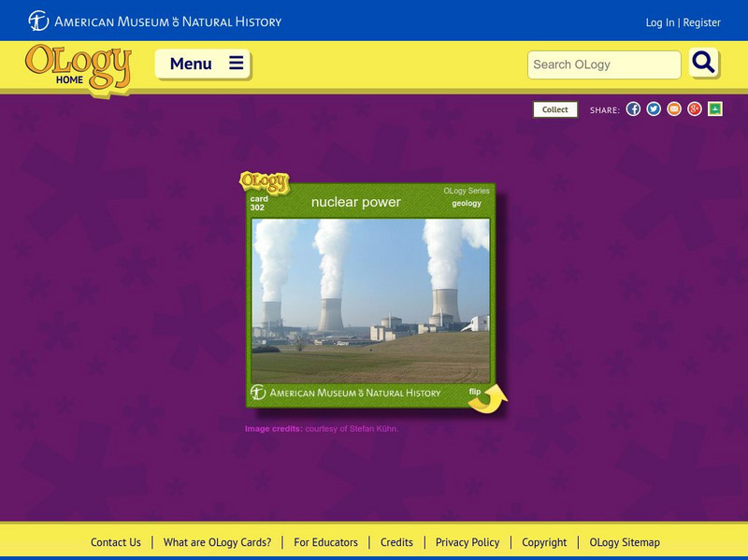Click the search magnifying glass icon
This screenshot has height=560, width=748.
pyautogui.click(x=701, y=65)
